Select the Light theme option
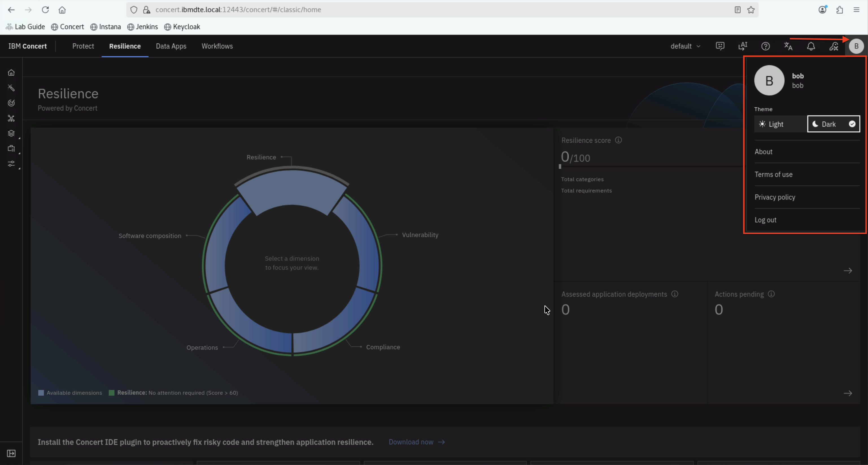 click(x=781, y=124)
